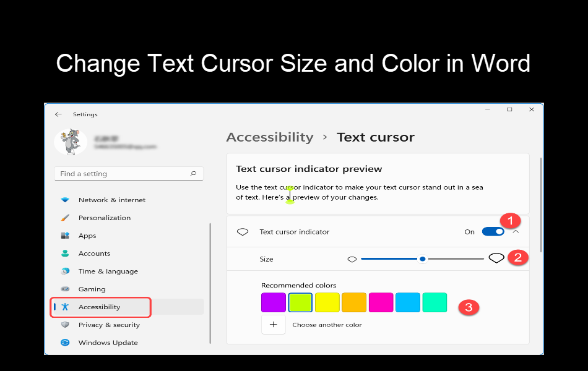The height and width of the screenshot is (371, 588).
Task: Turn off the Text cursor indicator toggle
Action: [493, 232]
